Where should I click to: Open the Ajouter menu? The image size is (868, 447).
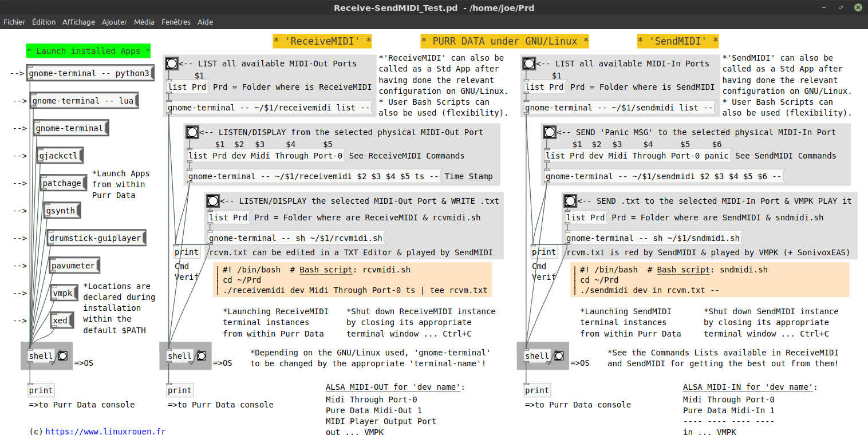[115, 22]
